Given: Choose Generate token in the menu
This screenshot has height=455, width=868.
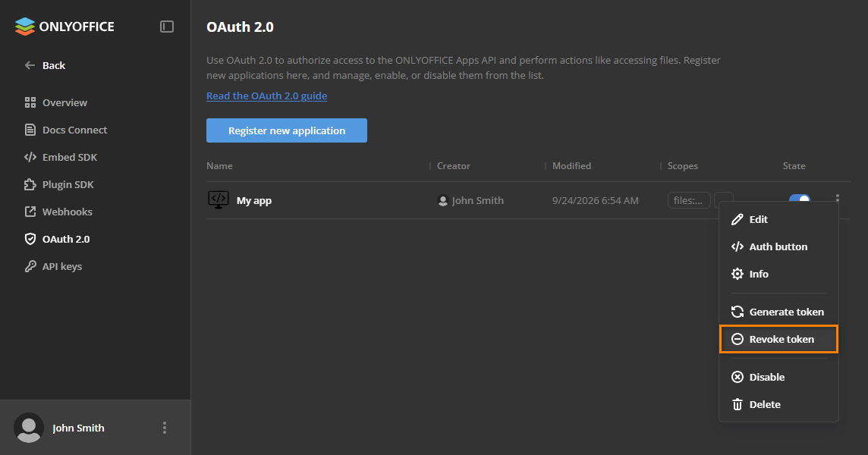Looking at the screenshot, I should (778, 312).
